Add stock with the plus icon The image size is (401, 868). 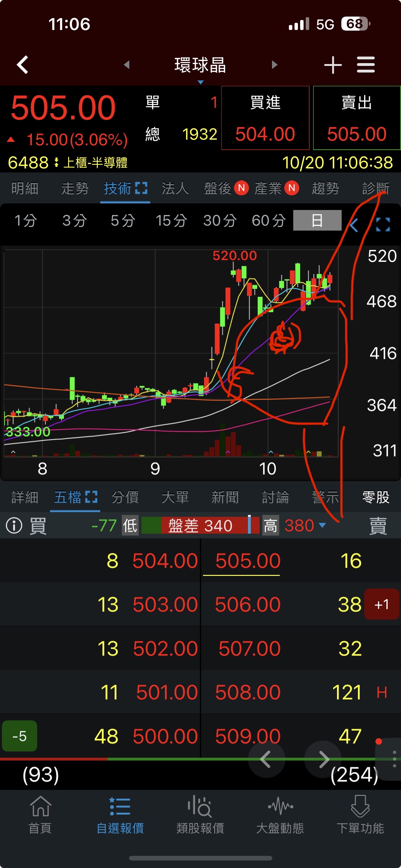coord(333,65)
